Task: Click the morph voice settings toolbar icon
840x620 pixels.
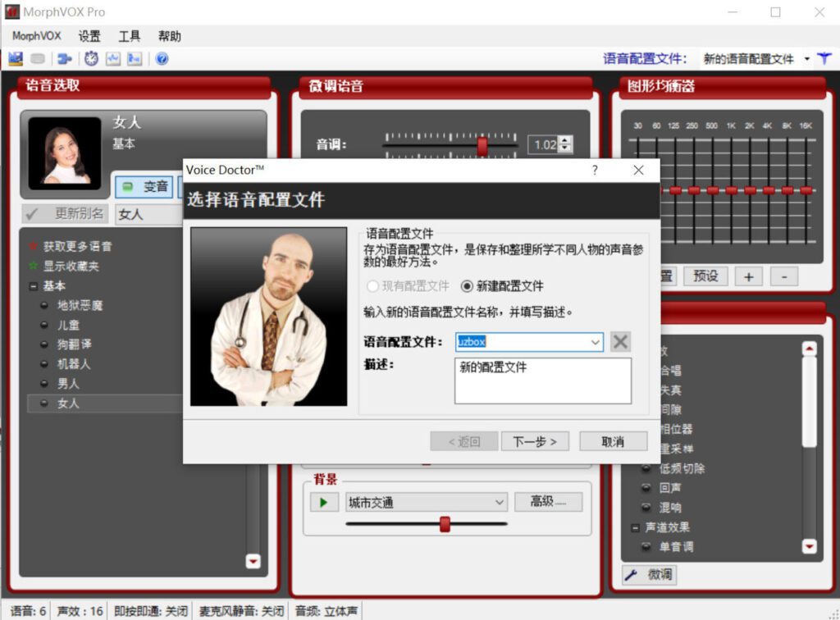Action: tap(135, 58)
